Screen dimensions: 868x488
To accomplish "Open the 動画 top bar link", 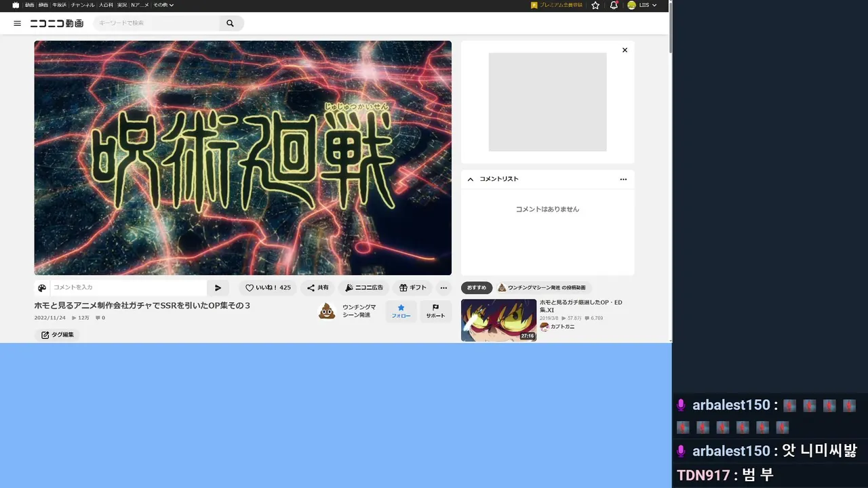I will coord(30,5).
